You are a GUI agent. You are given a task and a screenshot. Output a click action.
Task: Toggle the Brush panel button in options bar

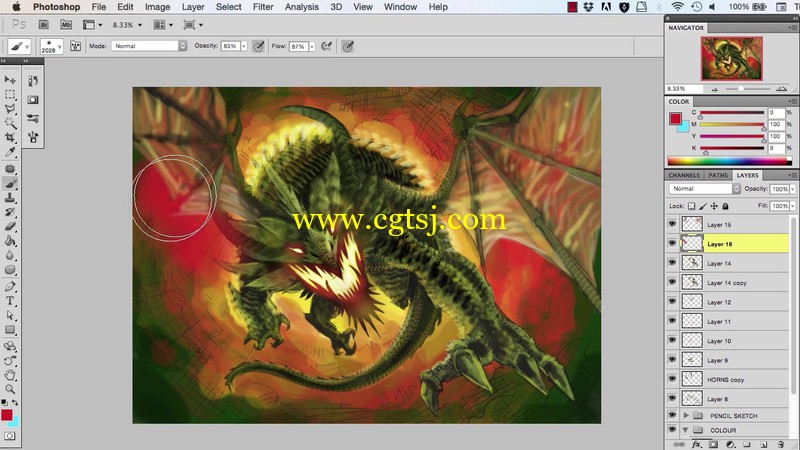pos(75,46)
